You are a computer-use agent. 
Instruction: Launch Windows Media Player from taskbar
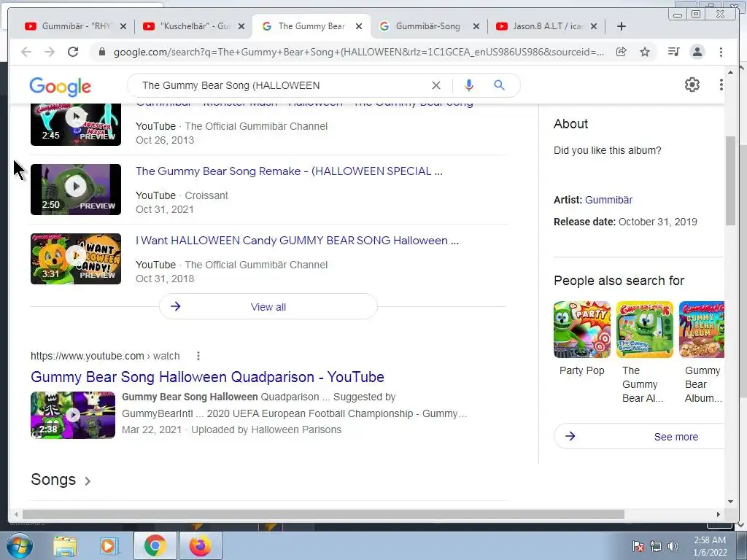pyautogui.click(x=108, y=546)
